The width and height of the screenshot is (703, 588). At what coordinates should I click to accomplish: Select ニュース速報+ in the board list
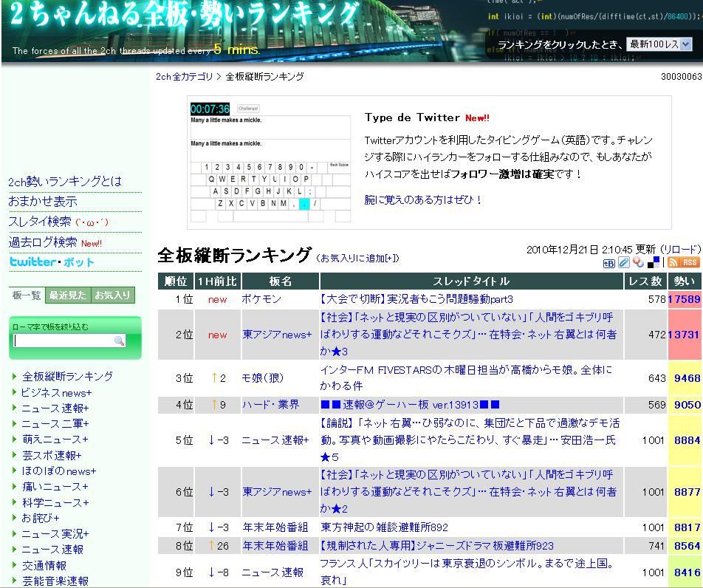tap(55, 408)
